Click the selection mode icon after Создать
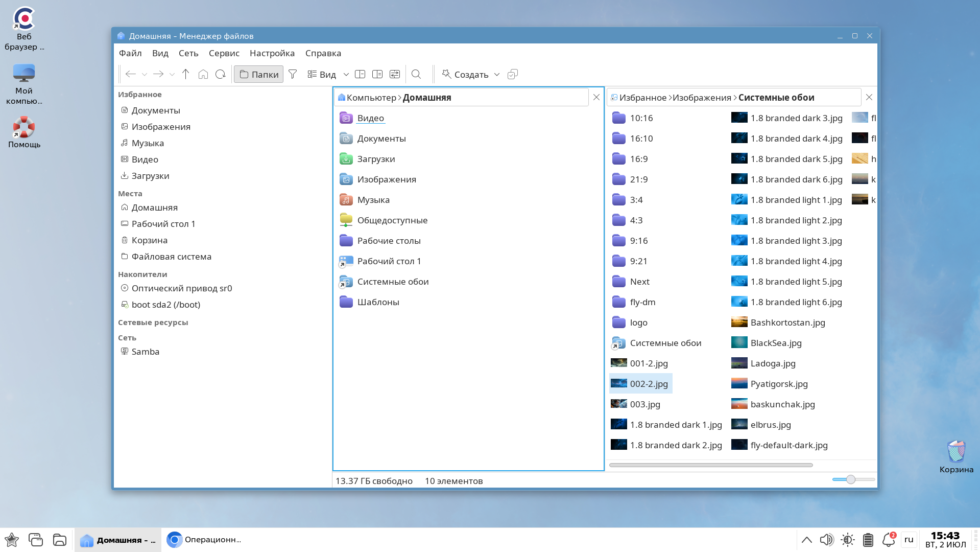 [513, 74]
